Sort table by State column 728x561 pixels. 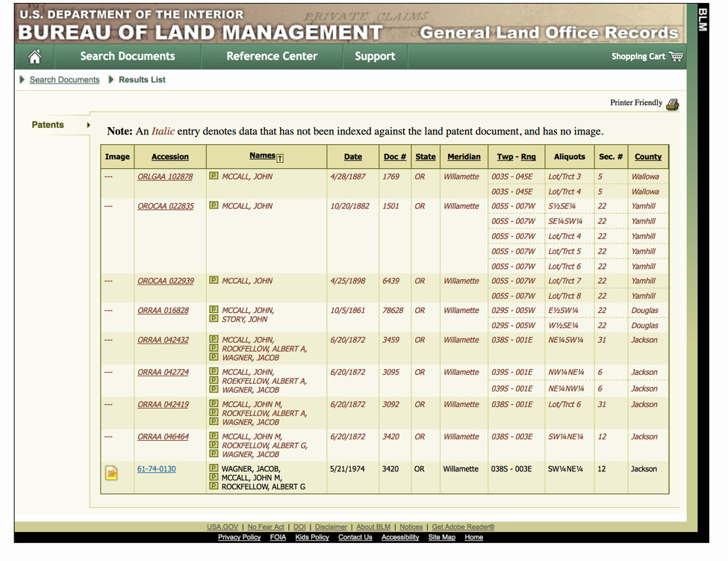pyautogui.click(x=426, y=157)
